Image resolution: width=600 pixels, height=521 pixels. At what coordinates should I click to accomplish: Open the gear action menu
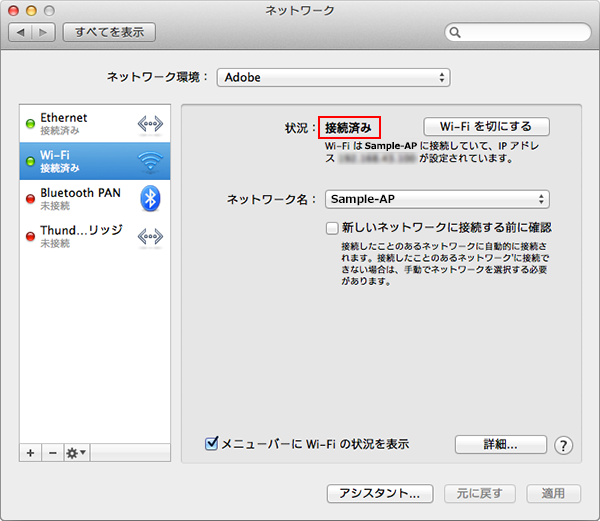pyautogui.click(x=76, y=453)
